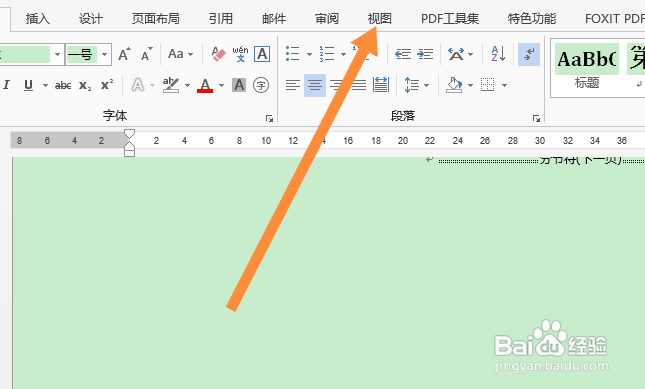Open the 审阅 (Review) tab

click(327, 19)
